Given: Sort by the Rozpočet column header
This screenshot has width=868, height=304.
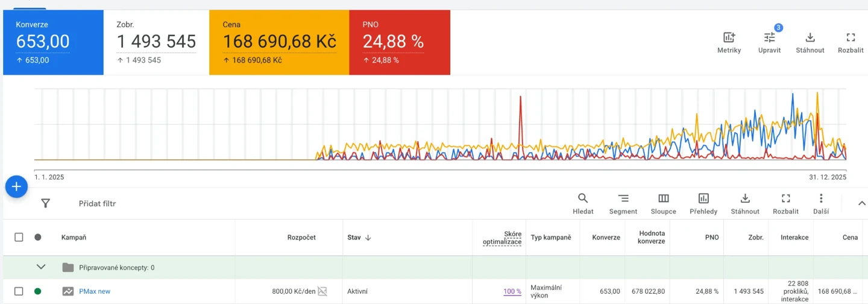Looking at the screenshot, I should pyautogui.click(x=301, y=238).
